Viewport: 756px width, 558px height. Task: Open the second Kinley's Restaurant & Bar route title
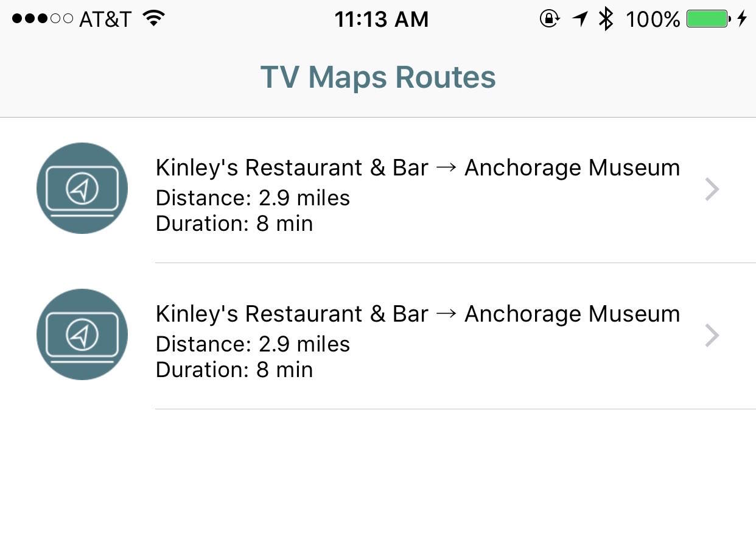(418, 314)
